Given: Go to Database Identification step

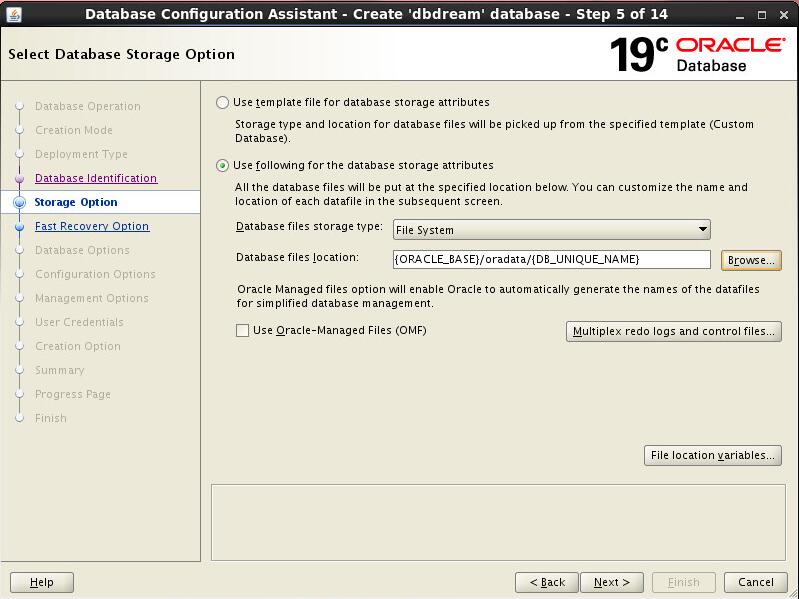Looking at the screenshot, I should click(96, 178).
